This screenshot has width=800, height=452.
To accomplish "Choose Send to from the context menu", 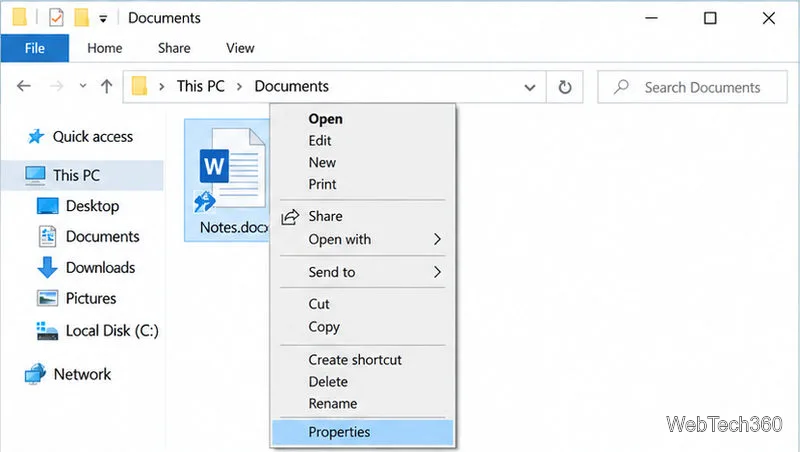I will [332, 272].
